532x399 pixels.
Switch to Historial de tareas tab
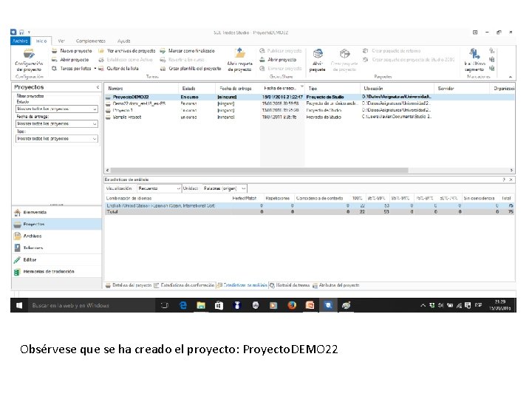[x=290, y=285]
